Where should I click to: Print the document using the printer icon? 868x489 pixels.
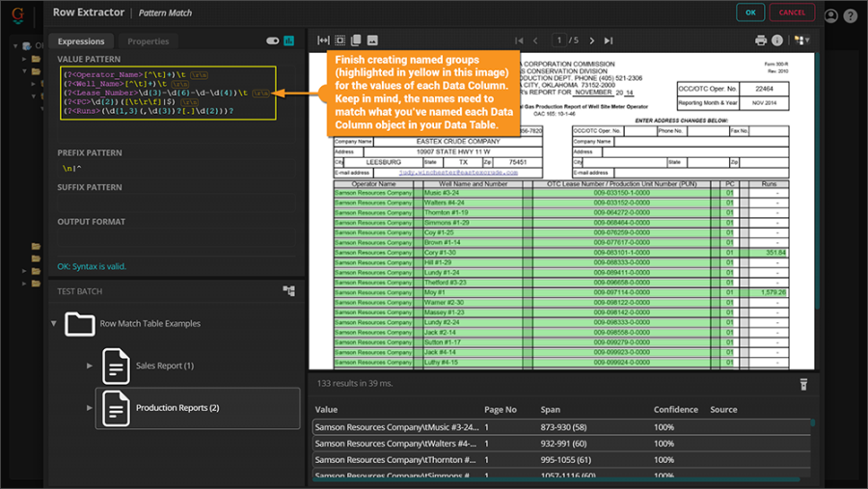click(761, 41)
